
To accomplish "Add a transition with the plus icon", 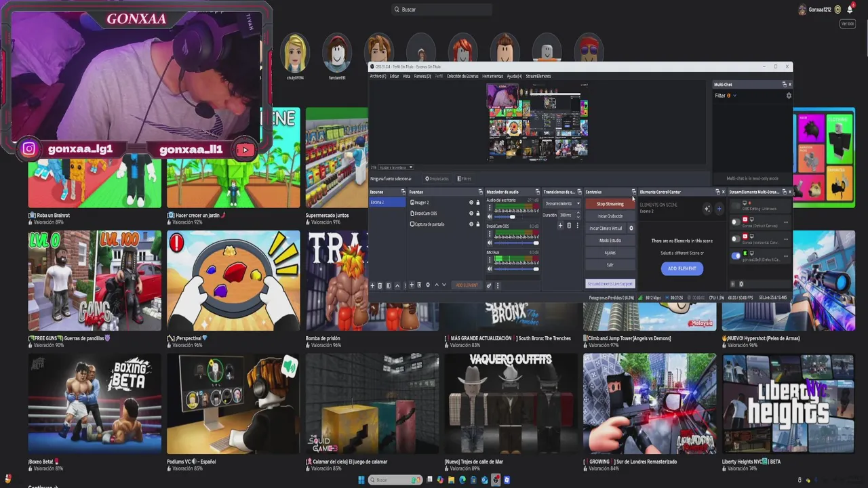I will pos(560,226).
